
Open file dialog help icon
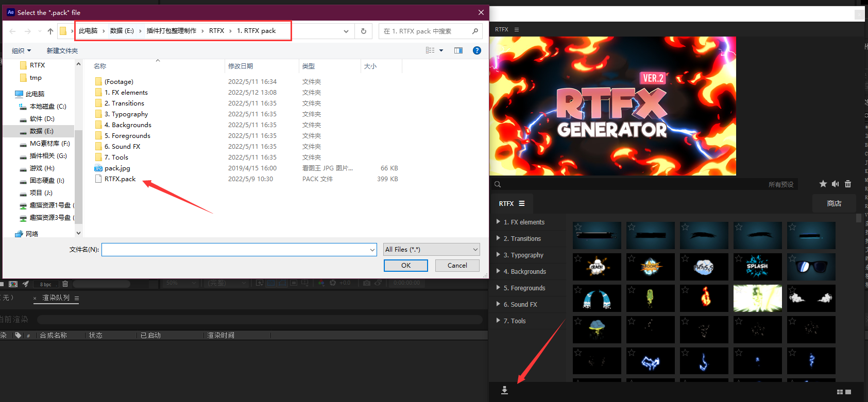[x=477, y=50]
